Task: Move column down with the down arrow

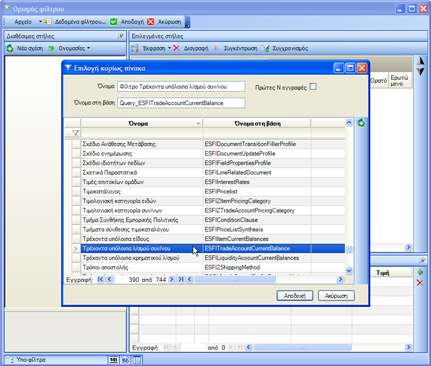Action: [x=421, y=72]
